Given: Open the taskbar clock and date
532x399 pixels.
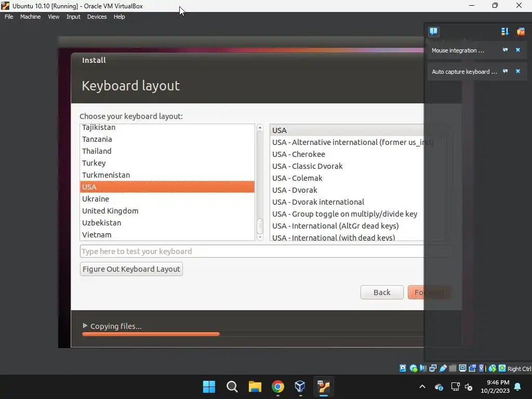Looking at the screenshot, I should 495,387.
